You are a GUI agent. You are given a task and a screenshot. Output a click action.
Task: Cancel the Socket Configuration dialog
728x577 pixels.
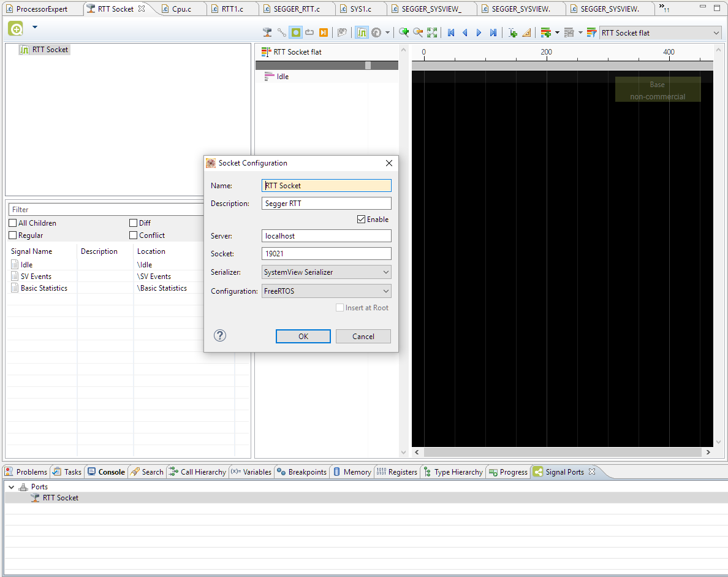(x=363, y=336)
